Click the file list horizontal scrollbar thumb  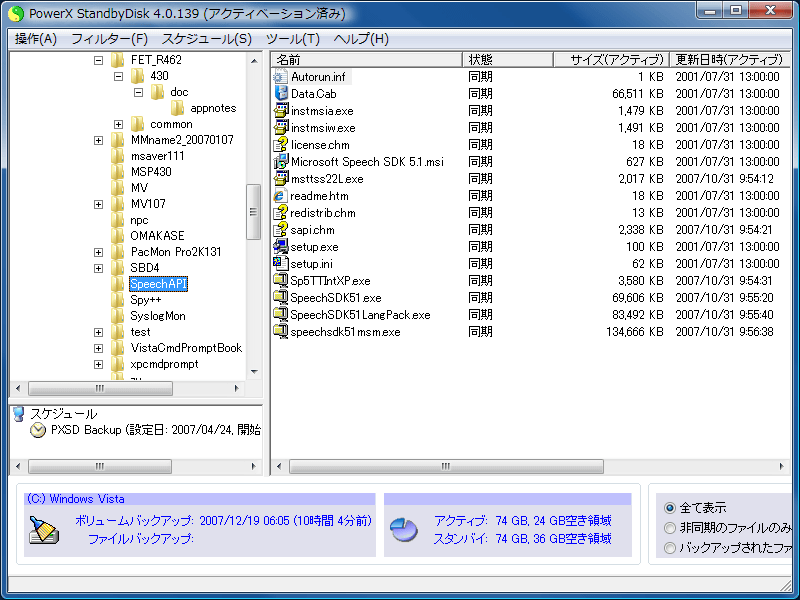(446, 466)
